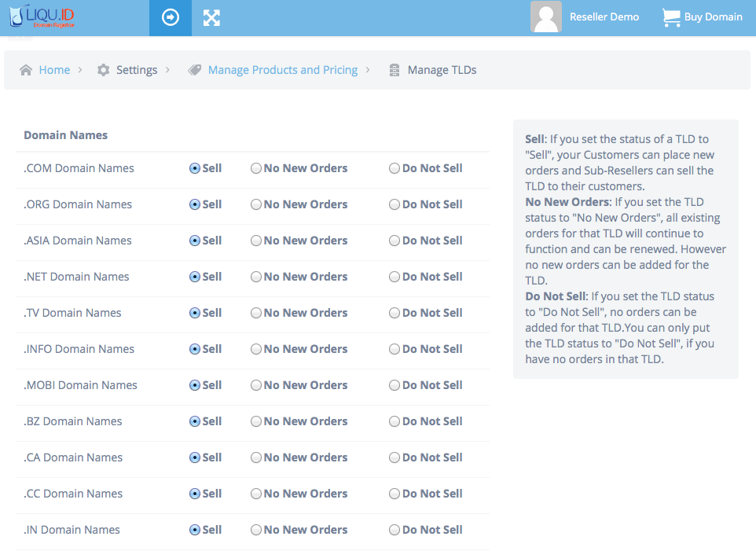Click the Reseller Demo avatar picture
The image size is (756, 551).
pyautogui.click(x=546, y=17)
